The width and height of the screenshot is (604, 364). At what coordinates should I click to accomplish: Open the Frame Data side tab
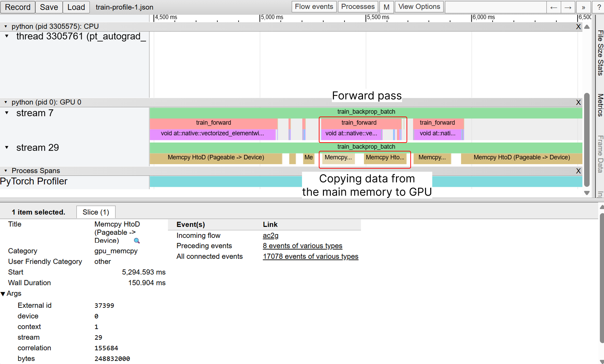coord(600,154)
